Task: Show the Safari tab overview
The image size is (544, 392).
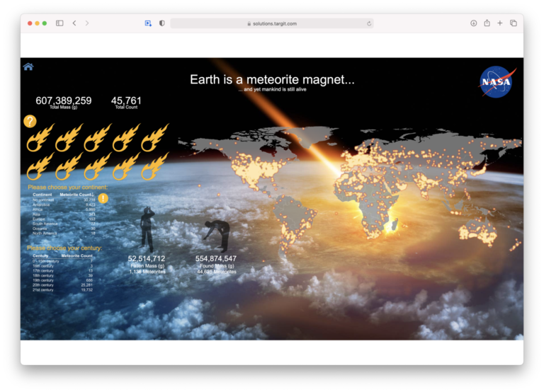Action: pyautogui.click(x=514, y=23)
